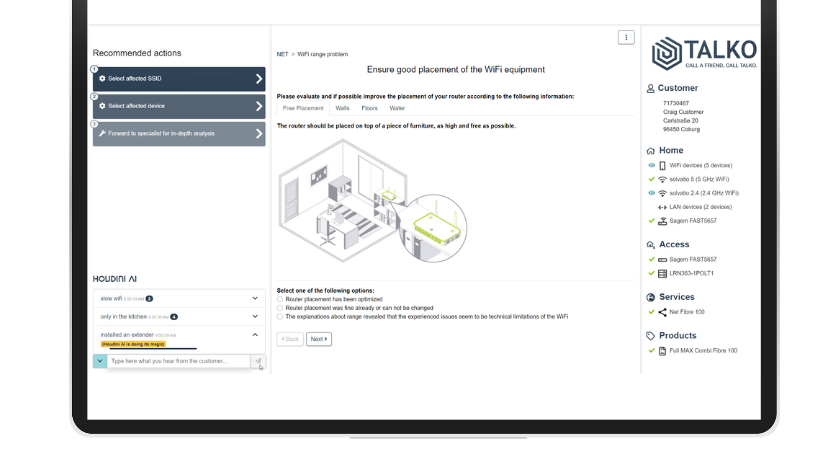Expand the 'only in the kitchen' entry
This screenshot has width=825, height=450.
pos(254,316)
